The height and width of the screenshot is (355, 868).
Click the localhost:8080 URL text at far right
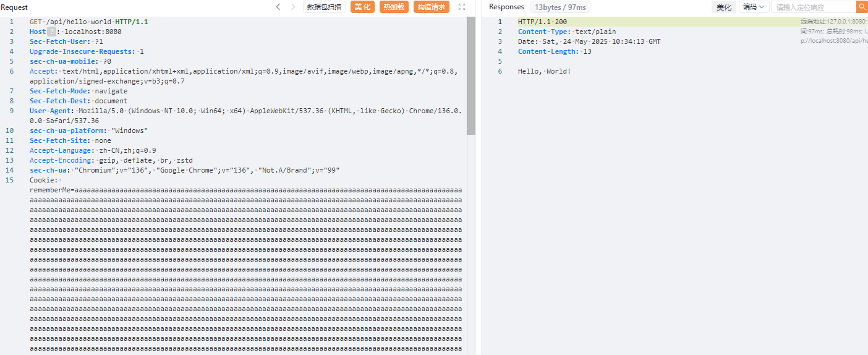coord(834,40)
